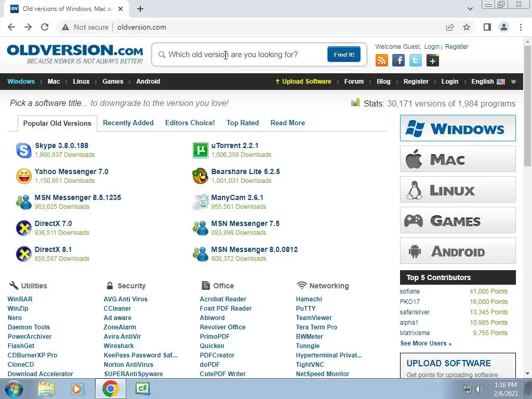Image resolution: width=532 pixels, height=399 pixels.
Task: Click the OLDVERSION.com logo
Action: click(x=75, y=54)
